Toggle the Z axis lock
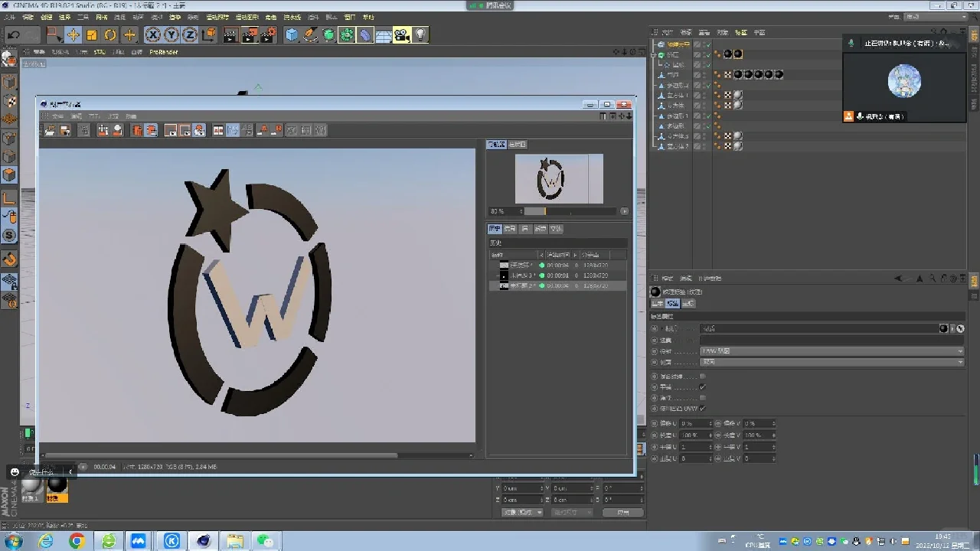This screenshot has width=980, height=551. tap(189, 34)
